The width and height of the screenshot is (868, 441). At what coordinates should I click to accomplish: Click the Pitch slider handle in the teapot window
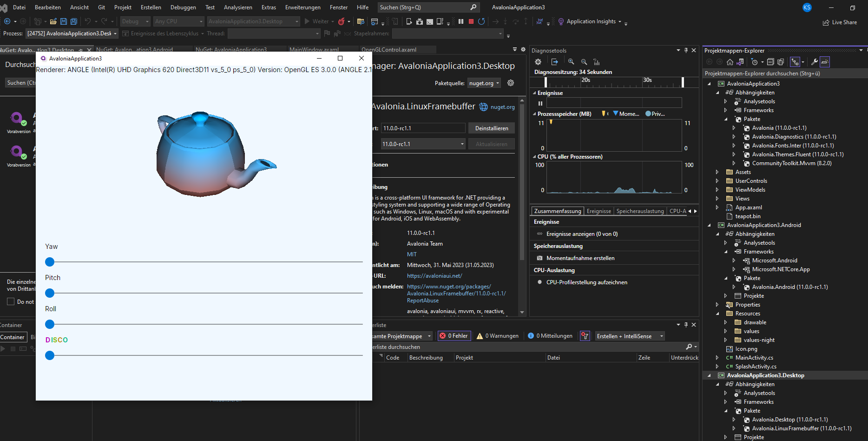click(x=50, y=293)
